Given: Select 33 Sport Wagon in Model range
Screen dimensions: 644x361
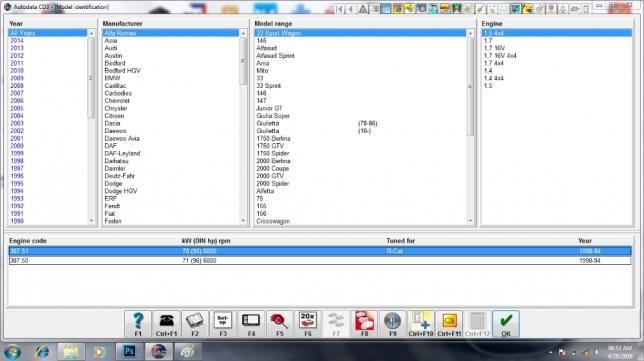Looking at the screenshot, I should pos(360,33).
